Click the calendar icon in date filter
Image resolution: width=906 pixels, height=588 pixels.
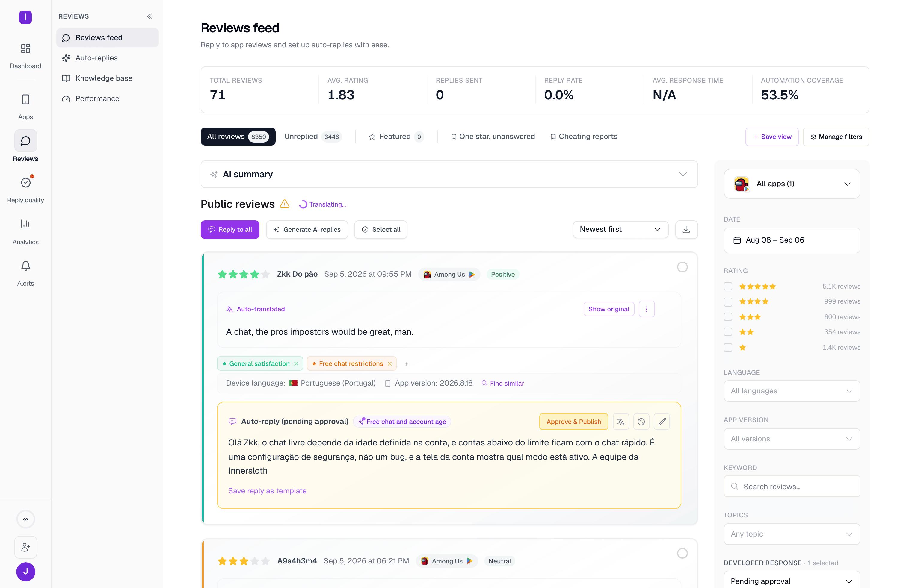point(737,240)
